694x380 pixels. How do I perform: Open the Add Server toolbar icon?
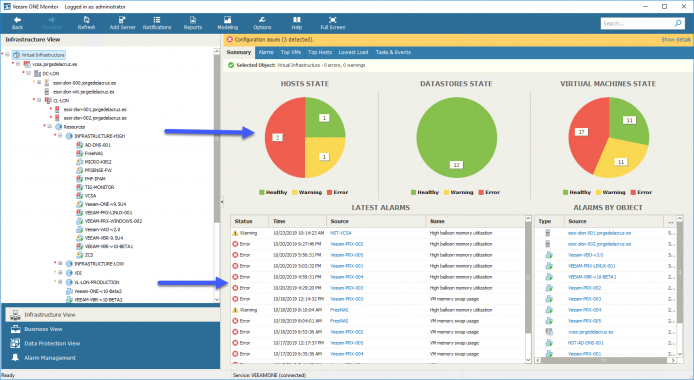[122, 20]
